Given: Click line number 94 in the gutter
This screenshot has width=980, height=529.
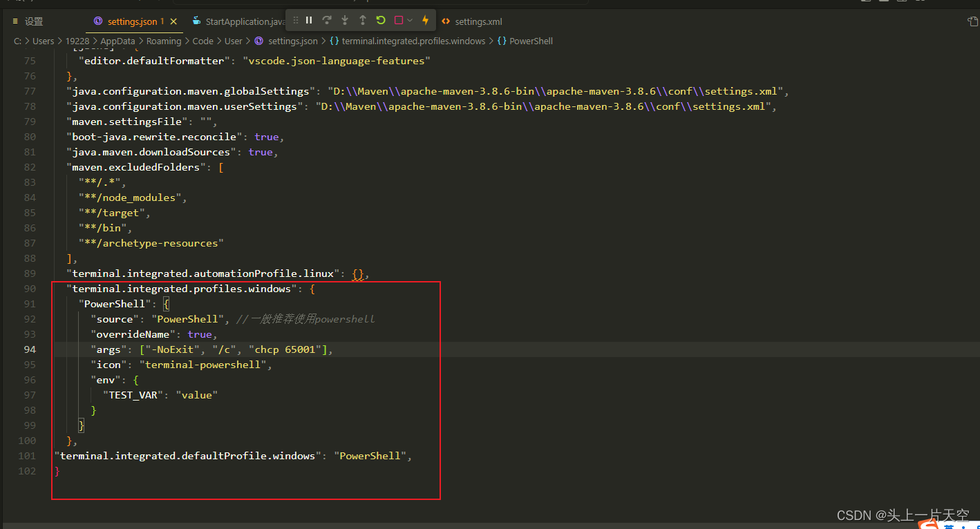Looking at the screenshot, I should [x=30, y=349].
